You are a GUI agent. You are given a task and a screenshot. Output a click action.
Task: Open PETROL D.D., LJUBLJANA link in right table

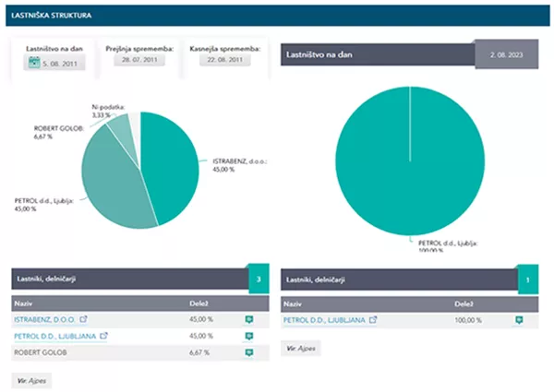[x=324, y=320]
